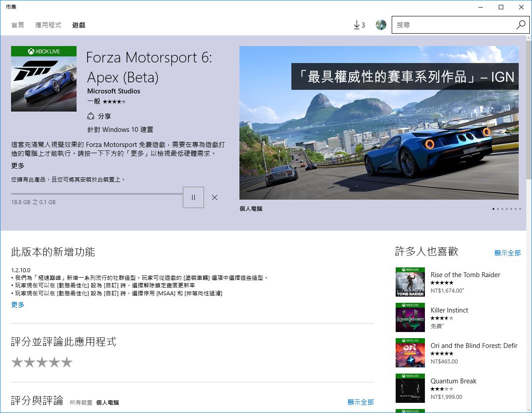Image resolution: width=532 pixels, height=413 pixels.
Task: Open the Quantum Break game icon
Action: pyautogui.click(x=410, y=388)
